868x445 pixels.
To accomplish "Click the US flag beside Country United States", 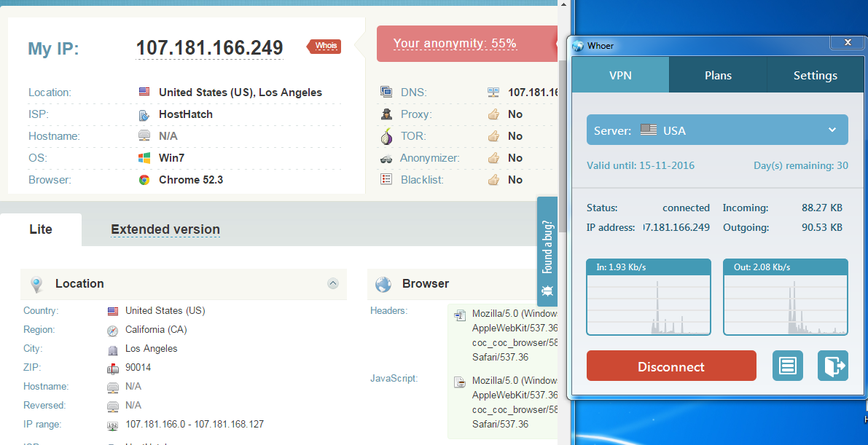I will tap(112, 312).
